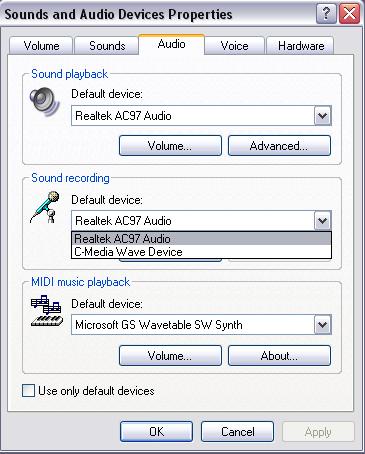Open the Sound playback default device dropdown arrow
365x454 pixels.
click(322, 116)
